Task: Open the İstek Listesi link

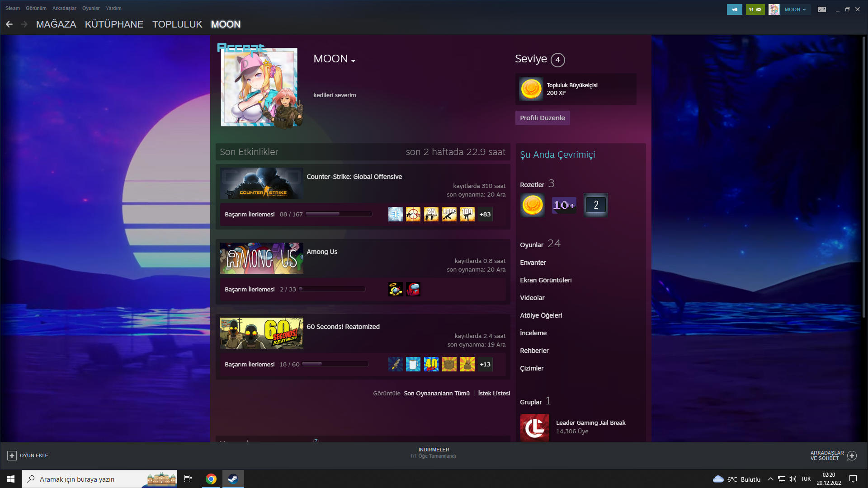Action: coord(494,394)
